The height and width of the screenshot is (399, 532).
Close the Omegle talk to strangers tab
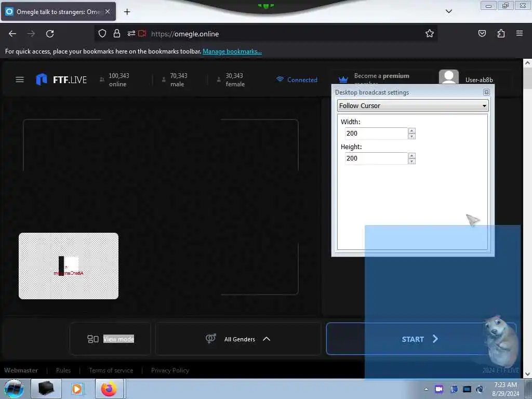108,12
